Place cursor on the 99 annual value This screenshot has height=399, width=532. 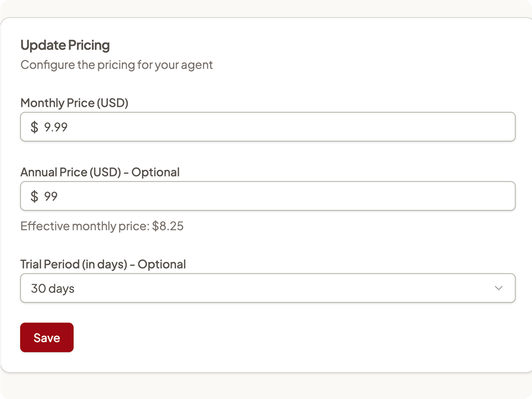pyautogui.click(x=51, y=196)
